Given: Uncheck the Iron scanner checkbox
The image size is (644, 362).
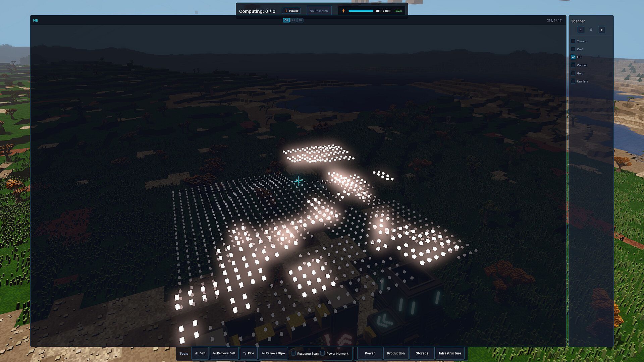Looking at the screenshot, I should (x=573, y=57).
